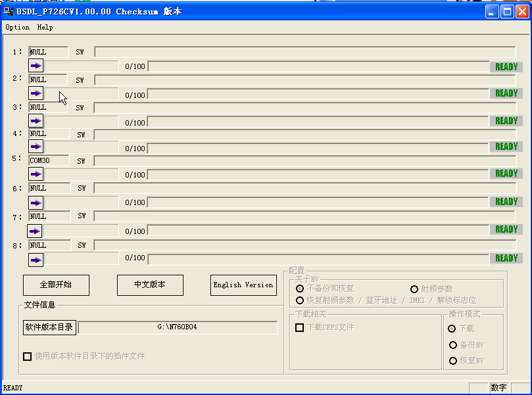The height and width of the screenshot is (395, 532).
Task: Switch to 中文版本 language
Action: point(150,285)
